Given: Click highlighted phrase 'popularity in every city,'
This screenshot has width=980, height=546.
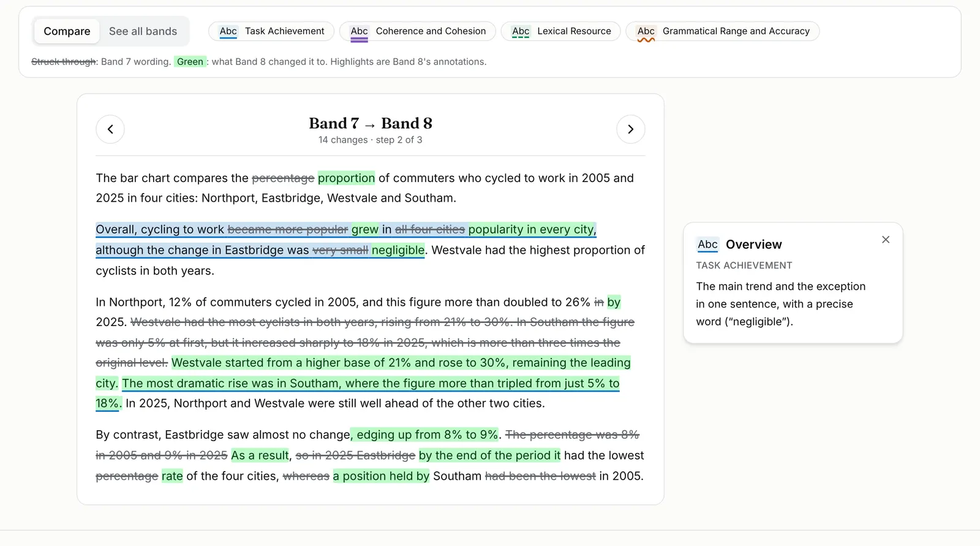Looking at the screenshot, I should [532, 230].
